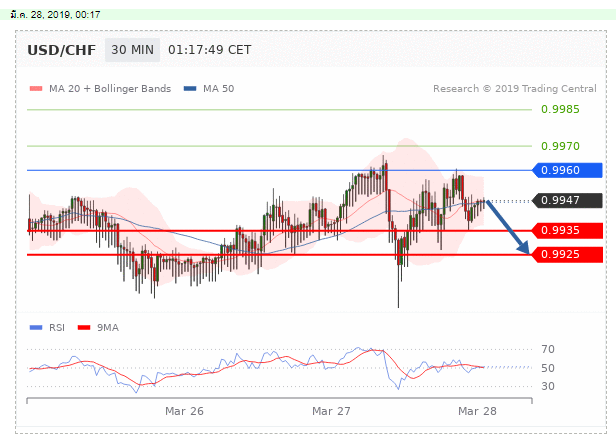
Task: Click the Mar 27 date axis label
Action: [331, 411]
